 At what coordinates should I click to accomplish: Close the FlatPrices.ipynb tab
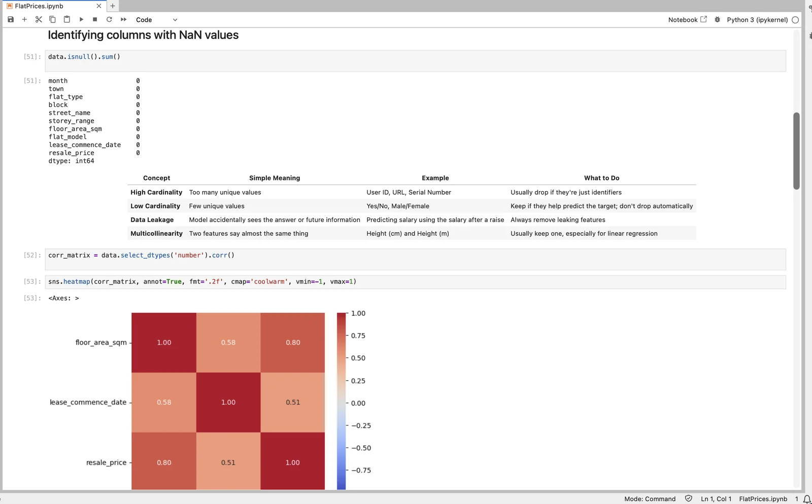98,6
